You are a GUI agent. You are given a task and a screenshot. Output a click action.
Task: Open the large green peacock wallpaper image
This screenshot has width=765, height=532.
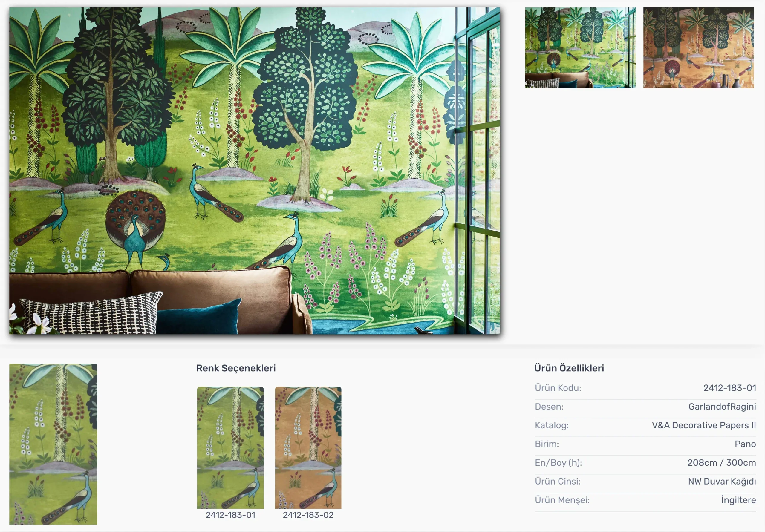[255, 171]
